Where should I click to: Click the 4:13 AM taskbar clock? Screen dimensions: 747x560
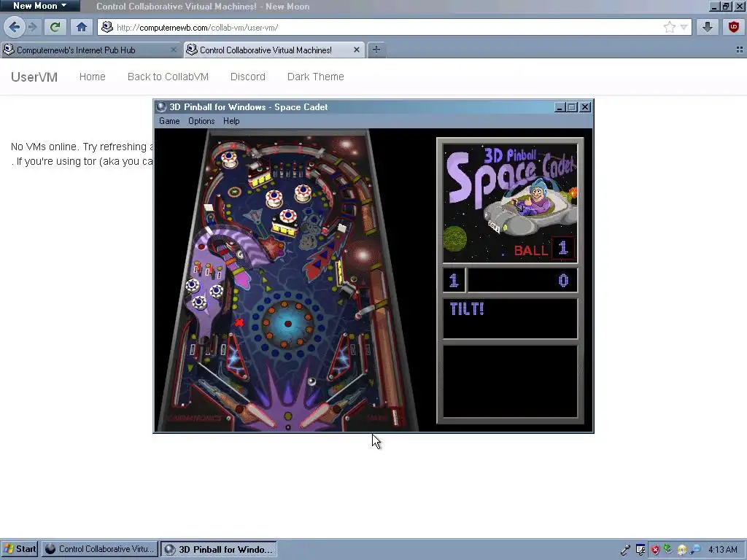pos(723,550)
